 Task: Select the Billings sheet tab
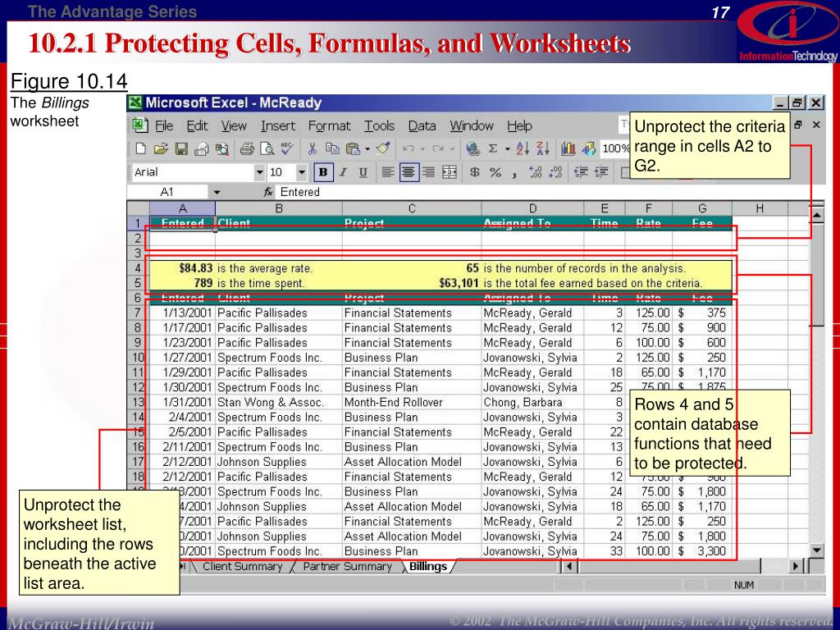pos(428,566)
